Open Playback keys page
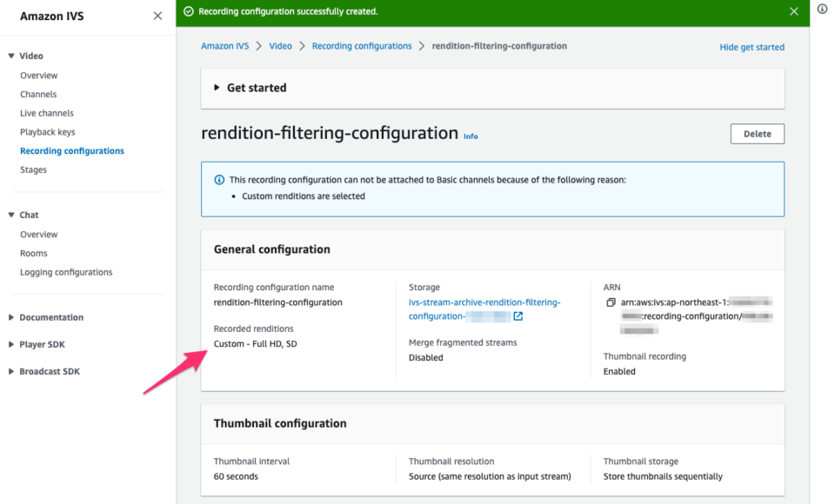This screenshot has height=504, width=835. tap(47, 132)
